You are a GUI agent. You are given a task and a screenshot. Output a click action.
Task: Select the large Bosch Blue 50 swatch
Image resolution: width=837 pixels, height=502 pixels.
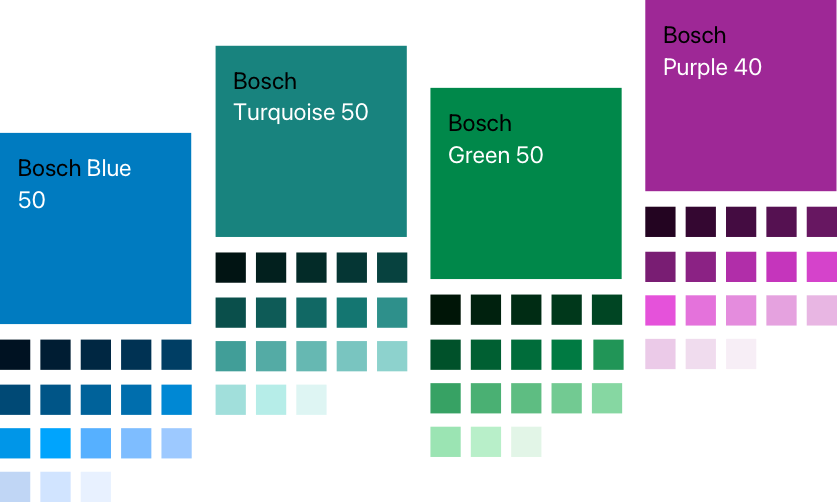[96, 229]
